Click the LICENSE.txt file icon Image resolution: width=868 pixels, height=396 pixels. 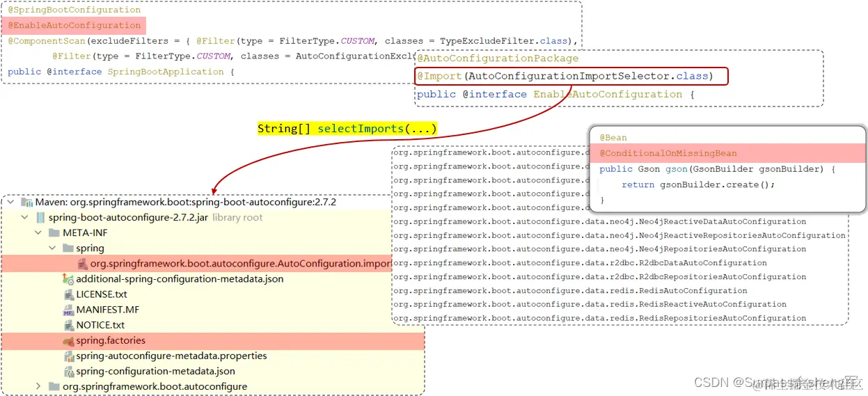[x=68, y=294]
